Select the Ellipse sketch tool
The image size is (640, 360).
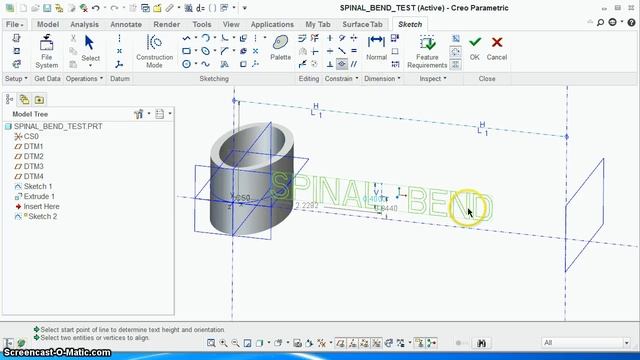206,51
